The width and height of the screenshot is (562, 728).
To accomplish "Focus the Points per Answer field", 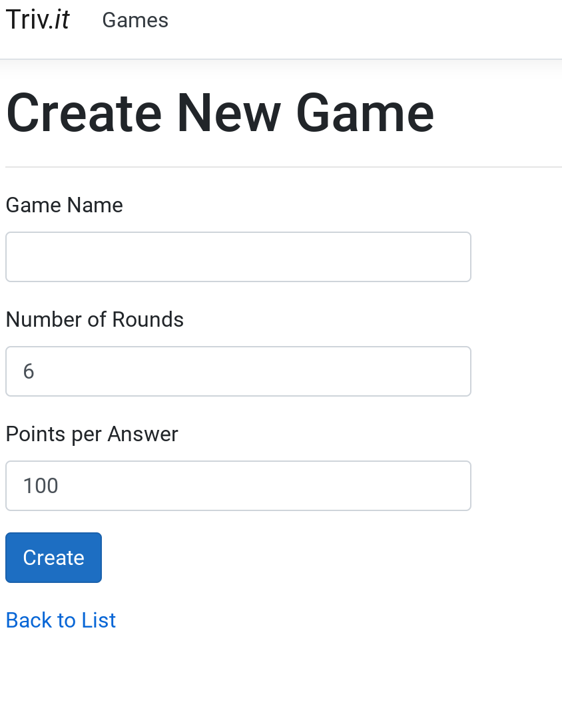I will pyautogui.click(x=238, y=486).
